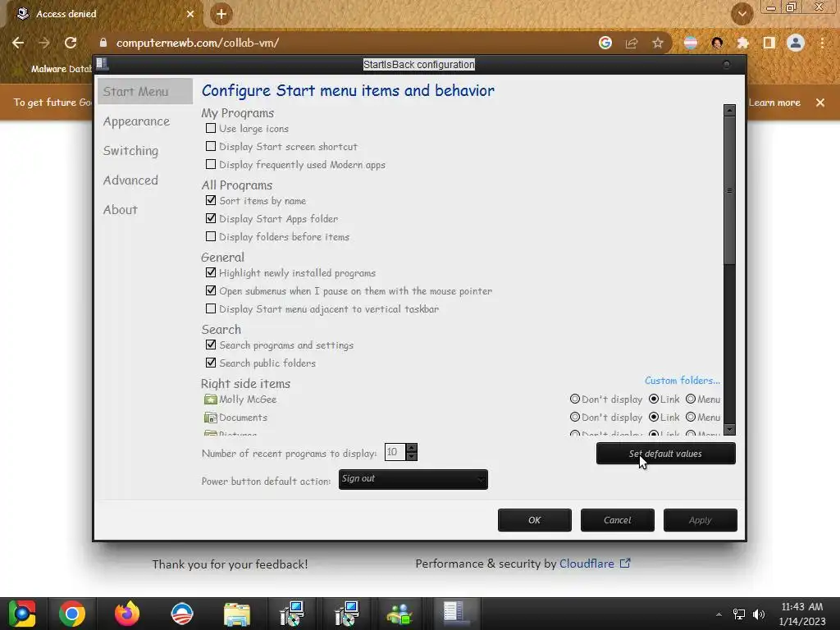Switch to Appearance section
The width and height of the screenshot is (840, 630).
pos(136,121)
